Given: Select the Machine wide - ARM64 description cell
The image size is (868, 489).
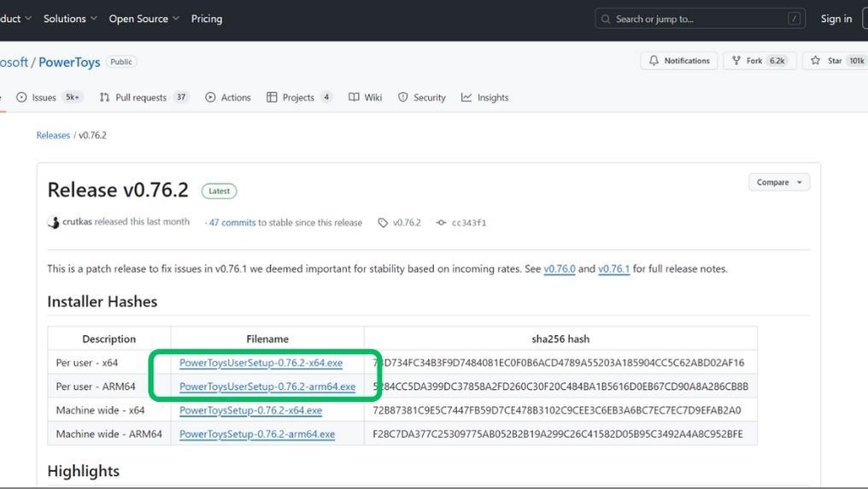Looking at the screenshot, I should point(109,434).
